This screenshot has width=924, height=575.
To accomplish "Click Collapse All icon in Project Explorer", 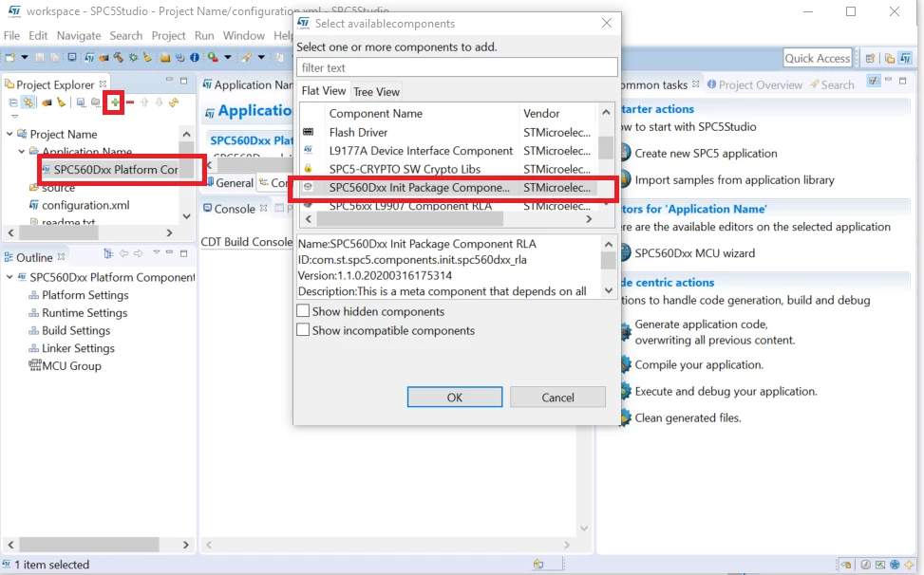I will pyautogui.click(x=13, y=102).
